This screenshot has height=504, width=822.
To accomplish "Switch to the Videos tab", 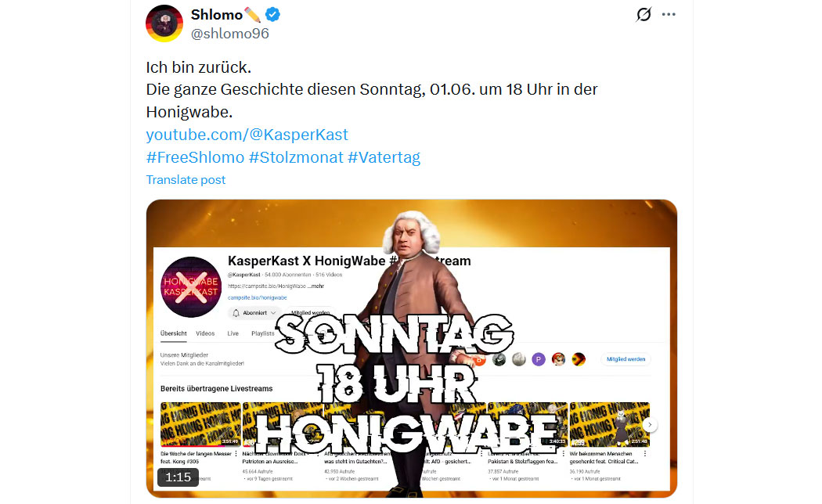I will pyautogui.click(x=205, y=333).
